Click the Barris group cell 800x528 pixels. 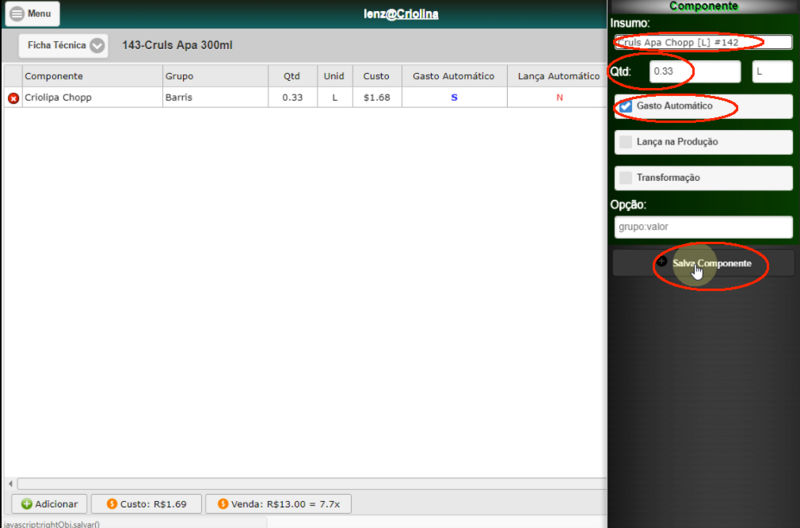pos(215,97)
